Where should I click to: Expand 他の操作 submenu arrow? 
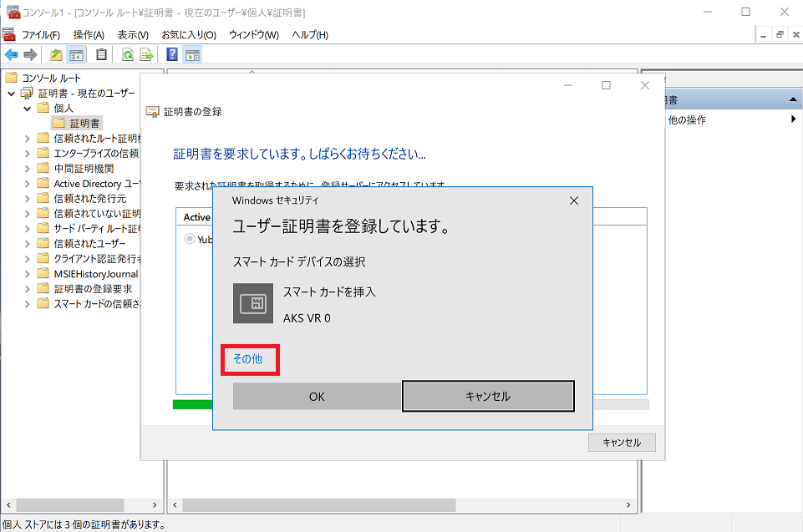pyautogui.click(x=793, y=119)
